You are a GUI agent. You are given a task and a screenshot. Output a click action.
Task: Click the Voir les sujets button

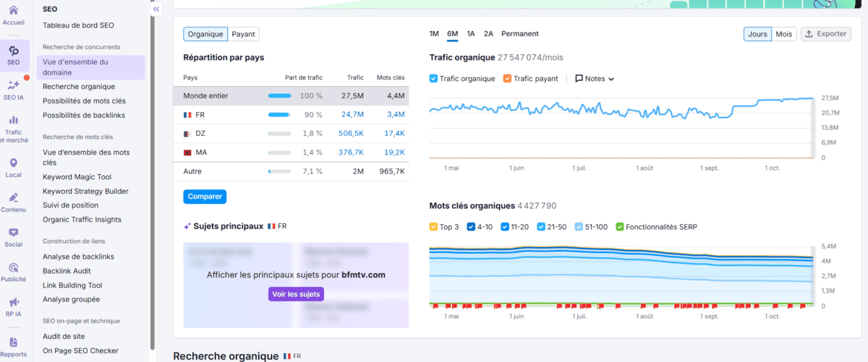pyautogui.click(x=296, y=294)
